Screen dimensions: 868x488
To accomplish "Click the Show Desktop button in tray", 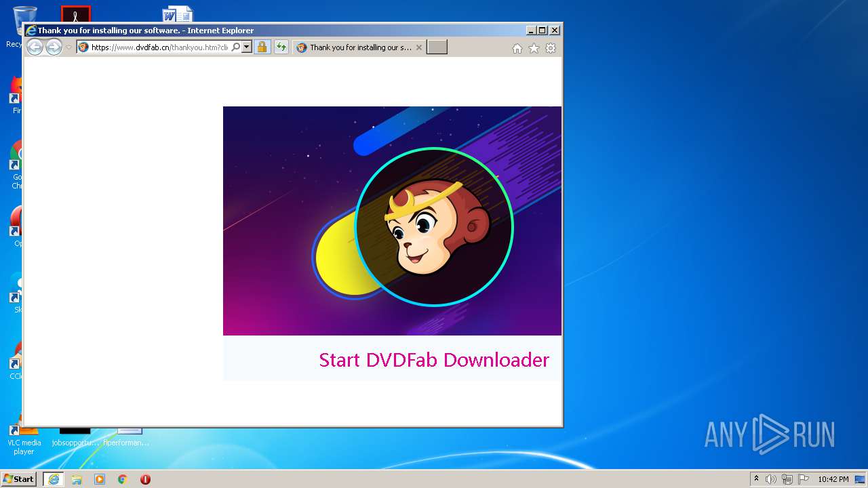I will 861,479.
